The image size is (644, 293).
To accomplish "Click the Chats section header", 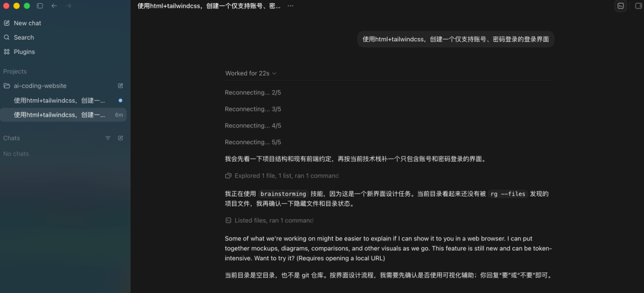I will (x=11, y=138).
